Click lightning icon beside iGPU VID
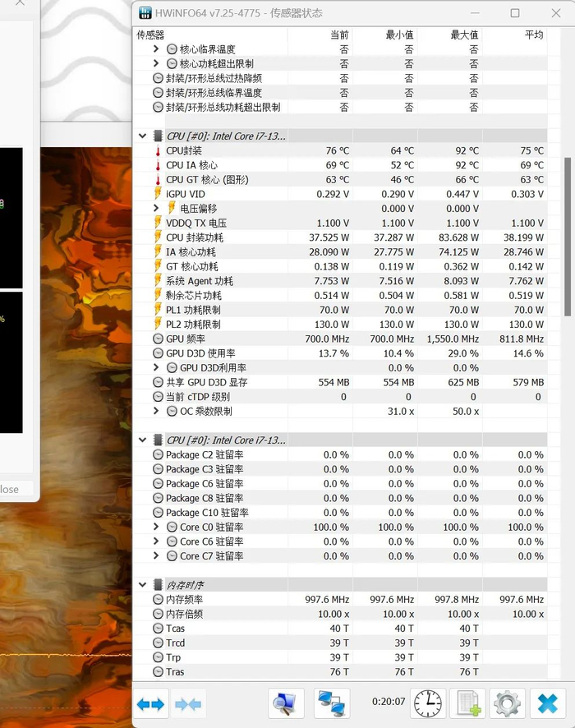Viewport: 575px width, 728px height. [x=158, y=194]
